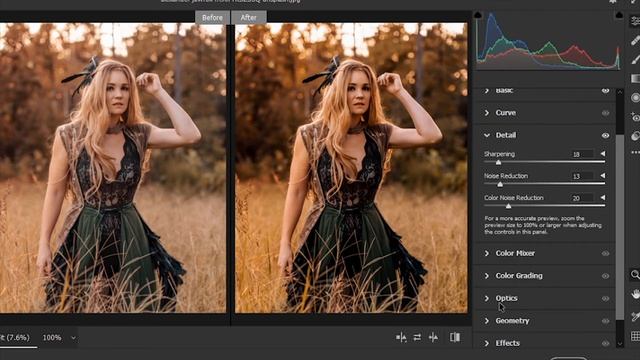
Task: Click the After view label
Action: coord(249,18)
